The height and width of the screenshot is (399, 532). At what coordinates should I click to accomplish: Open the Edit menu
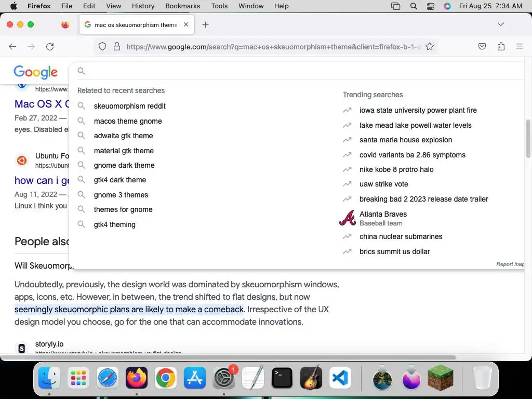tap(89, 6)
